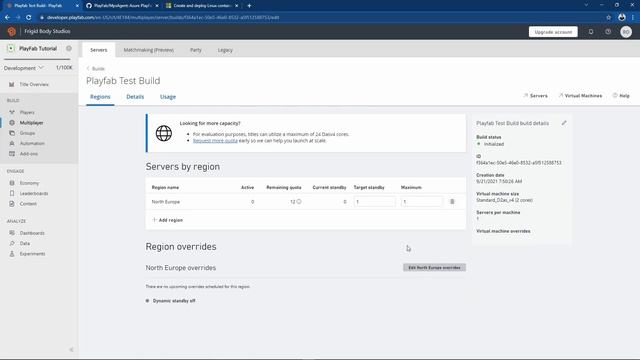Image resolution: width=640 pixels, height=360 pixels.
Task: Open notifications bell icon
Action: point(591,32)
